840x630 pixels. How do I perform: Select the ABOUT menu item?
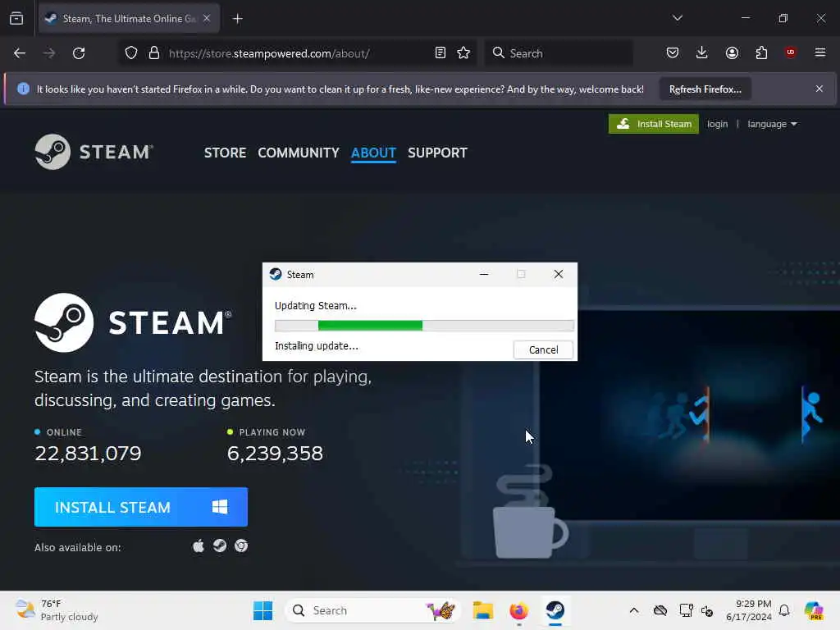point(373,153)
